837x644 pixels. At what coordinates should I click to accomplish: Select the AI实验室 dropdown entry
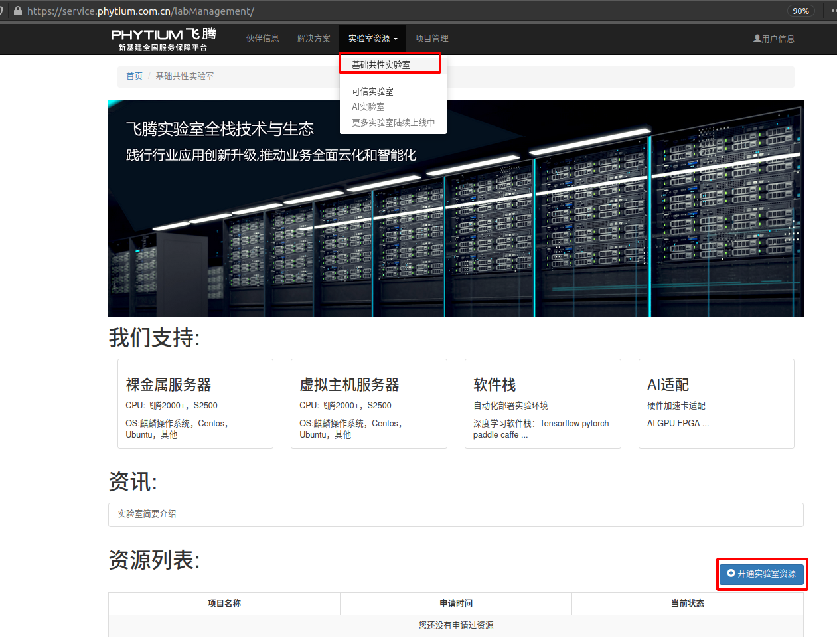click(368, 107)
